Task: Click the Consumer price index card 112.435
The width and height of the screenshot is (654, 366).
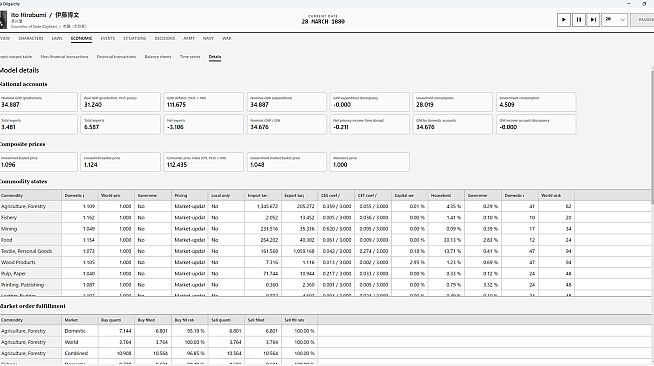Action: (x=203, y=162)
